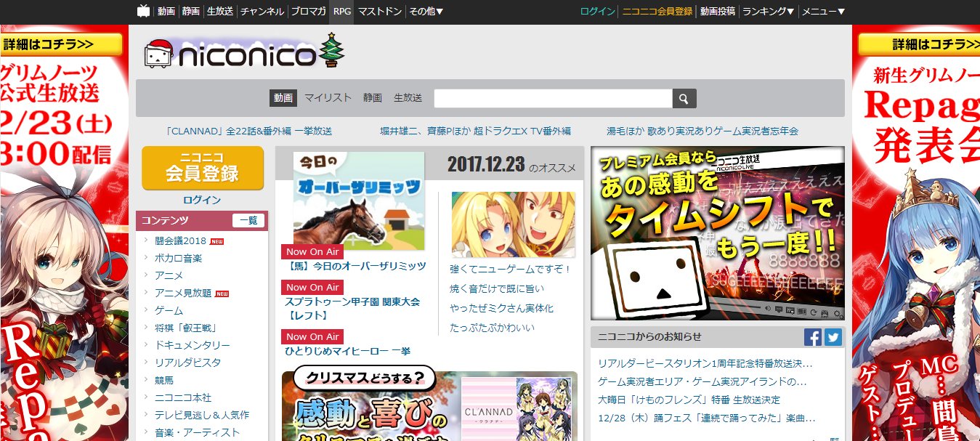Open アニメ見放題 in contents list

click(x=183, y=293)
